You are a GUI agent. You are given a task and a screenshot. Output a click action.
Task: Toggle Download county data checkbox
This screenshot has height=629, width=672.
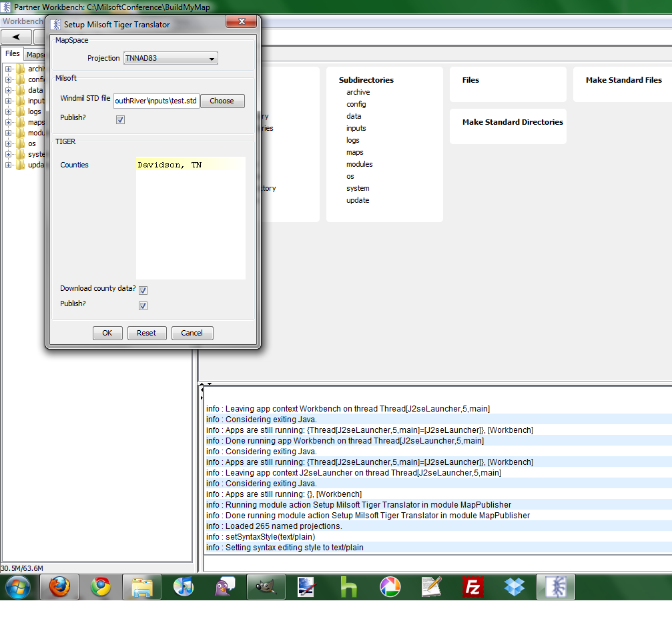coord(143,290)
